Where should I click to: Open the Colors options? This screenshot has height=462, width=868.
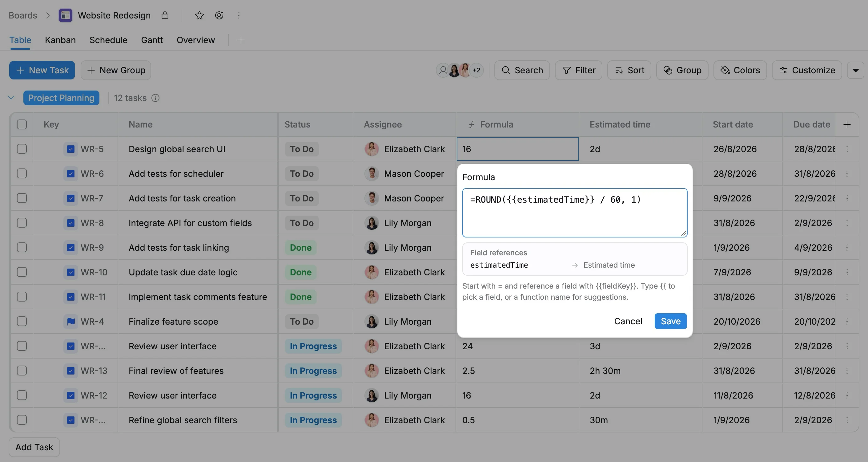coord(740,70)
